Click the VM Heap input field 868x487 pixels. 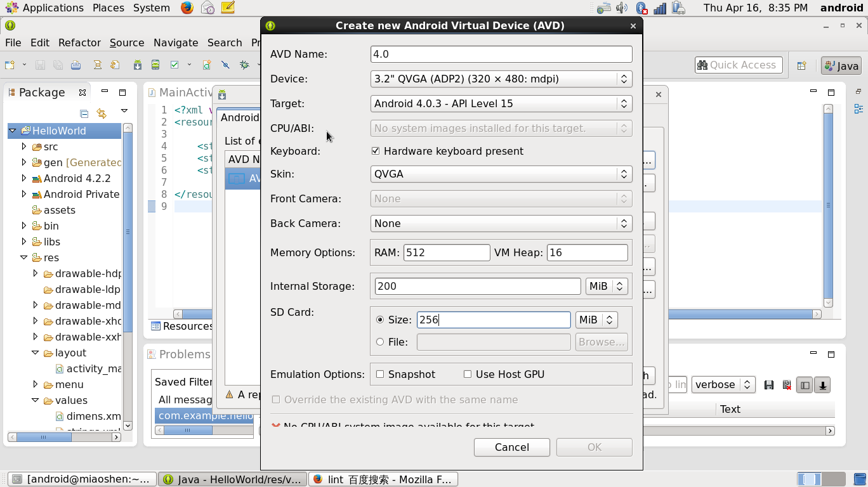[x=588, y=252]
